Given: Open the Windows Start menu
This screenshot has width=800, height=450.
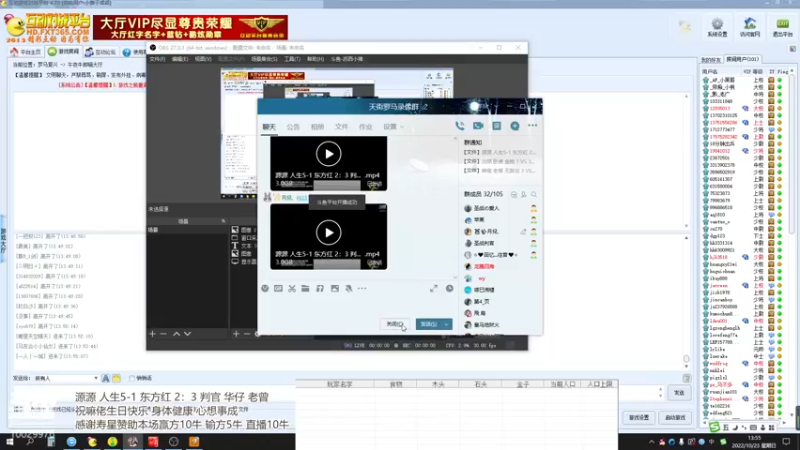Looking at the screenshot, I should tap(9, 442).
